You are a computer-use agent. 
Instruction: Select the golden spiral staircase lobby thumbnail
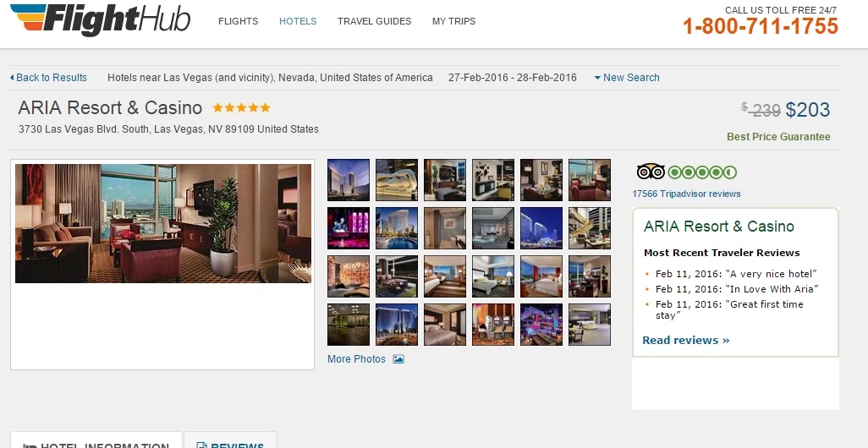589,228
